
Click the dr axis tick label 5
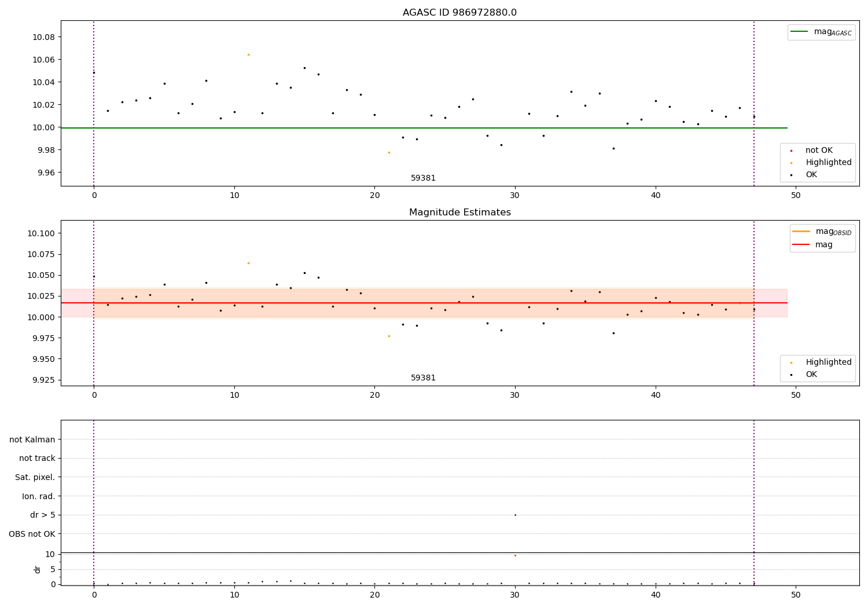[53, 569]
